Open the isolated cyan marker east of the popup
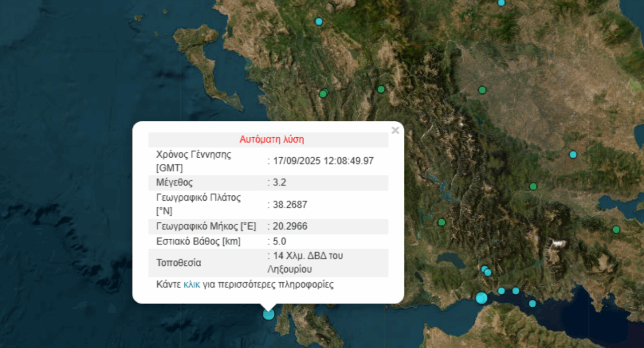644x348 pixels. tap(573, 155)
